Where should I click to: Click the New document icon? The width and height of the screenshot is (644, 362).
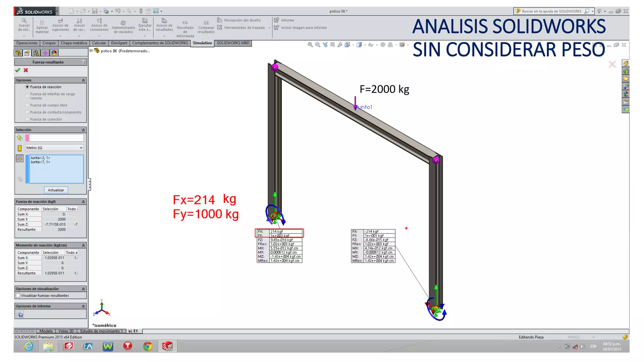(72, 11)
